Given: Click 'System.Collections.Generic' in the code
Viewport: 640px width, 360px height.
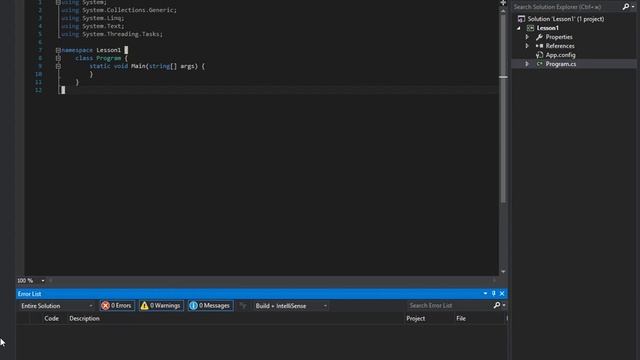Looking at the screenshot, I should tap(128, 10).
